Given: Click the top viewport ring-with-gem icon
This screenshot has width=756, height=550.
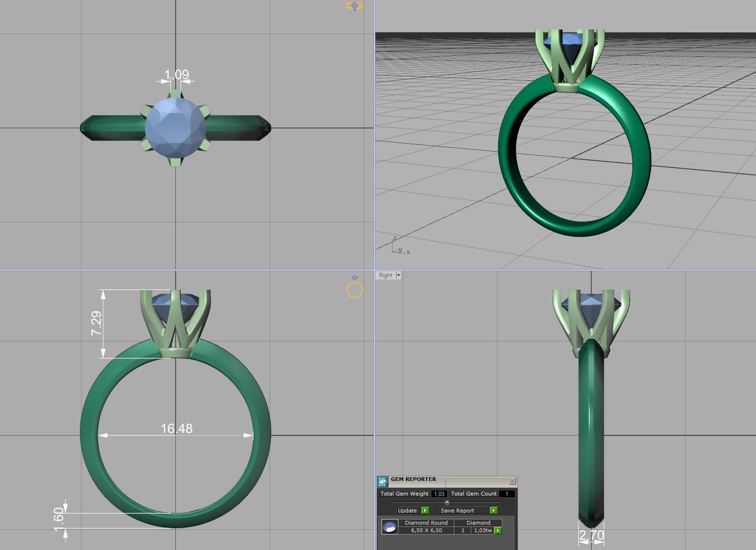Looking at the screenshot, I should tap(354, 6).
